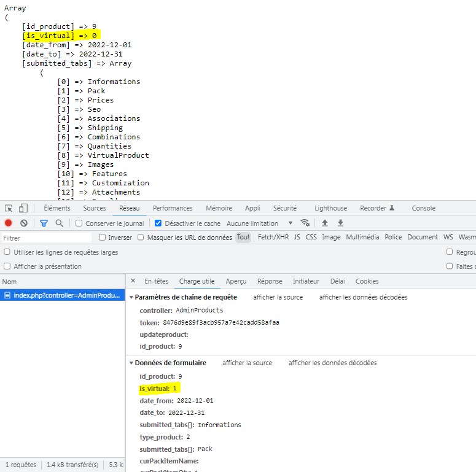Click afficher la source for query parameters

[x=278, y=297]
